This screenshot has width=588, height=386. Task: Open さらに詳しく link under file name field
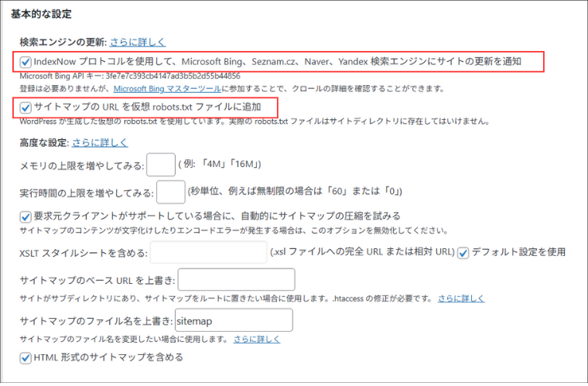point(257,339)
